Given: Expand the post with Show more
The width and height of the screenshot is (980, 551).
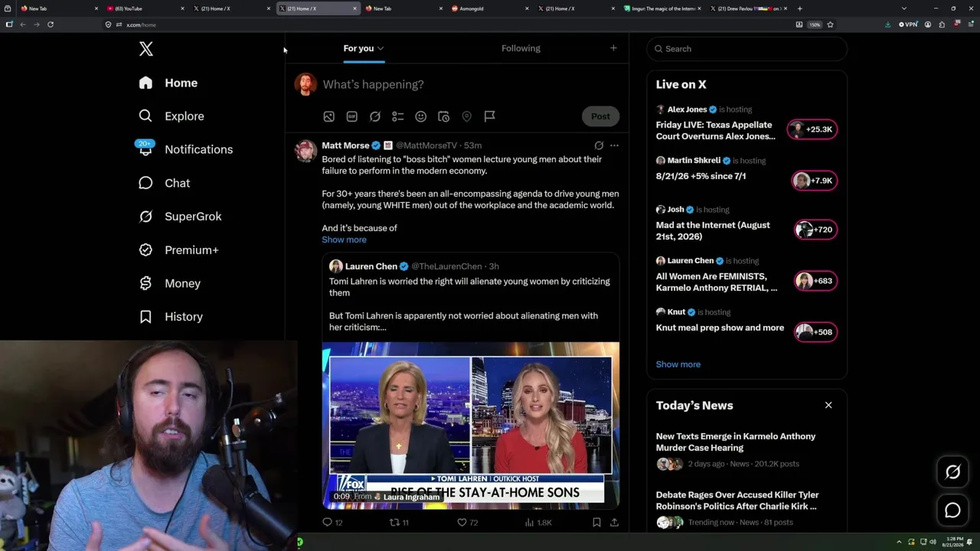Looking at the screenshot, I should coord(344,240).
